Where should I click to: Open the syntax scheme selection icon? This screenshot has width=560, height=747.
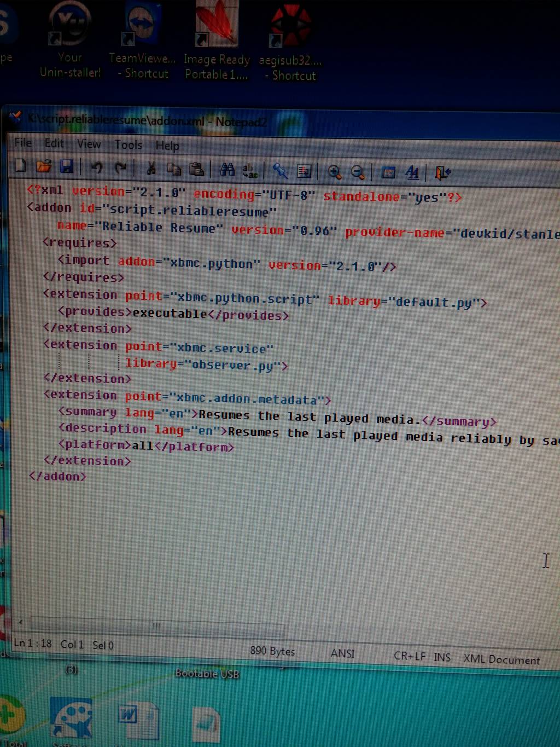388,173
